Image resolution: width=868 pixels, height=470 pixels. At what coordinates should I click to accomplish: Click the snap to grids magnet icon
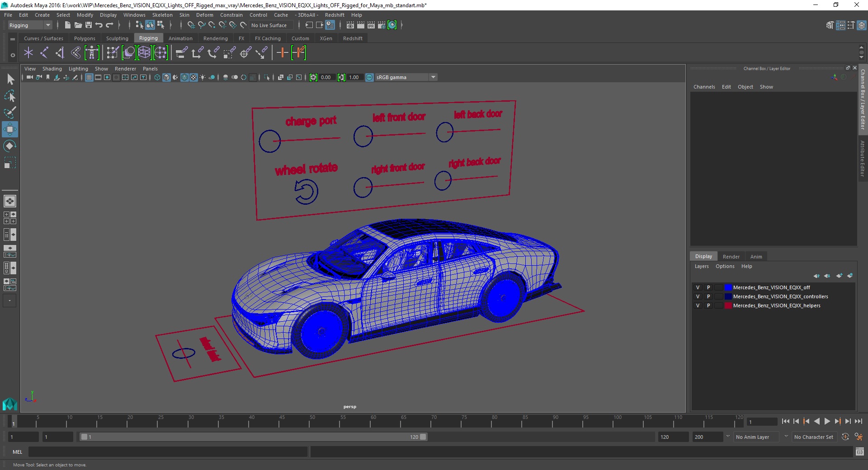(191, 25)
